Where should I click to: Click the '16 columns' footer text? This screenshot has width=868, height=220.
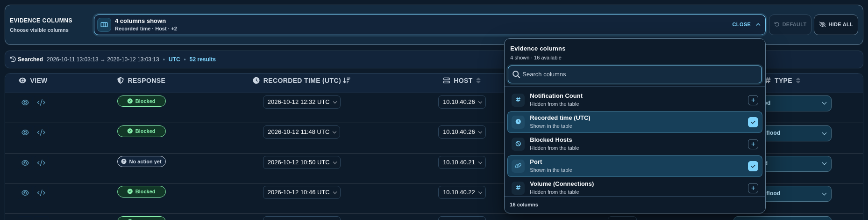click(x=524, y=205)
